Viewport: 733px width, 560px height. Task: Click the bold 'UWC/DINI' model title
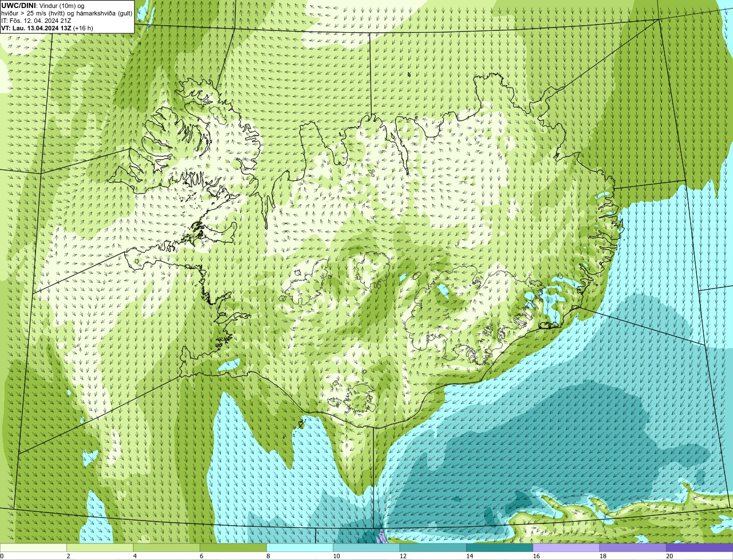[18, 6]
